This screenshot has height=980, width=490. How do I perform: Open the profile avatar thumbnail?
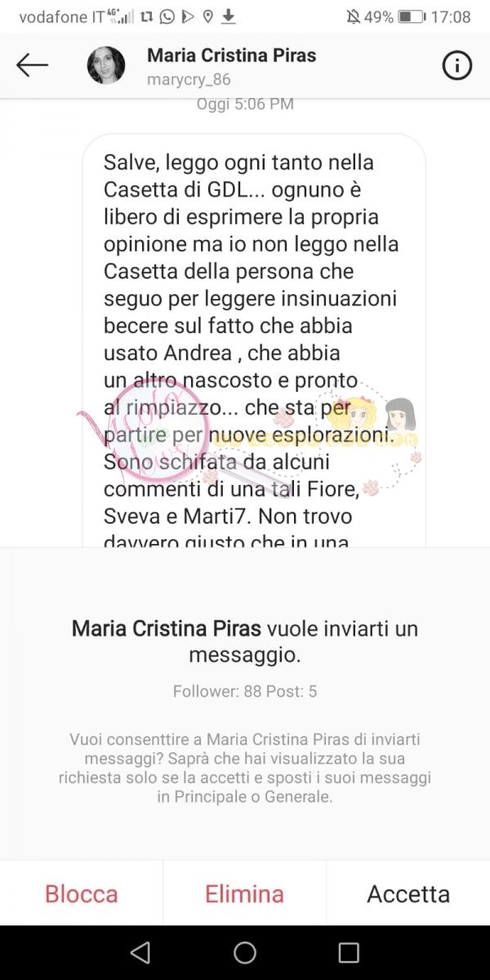(106, 65)
